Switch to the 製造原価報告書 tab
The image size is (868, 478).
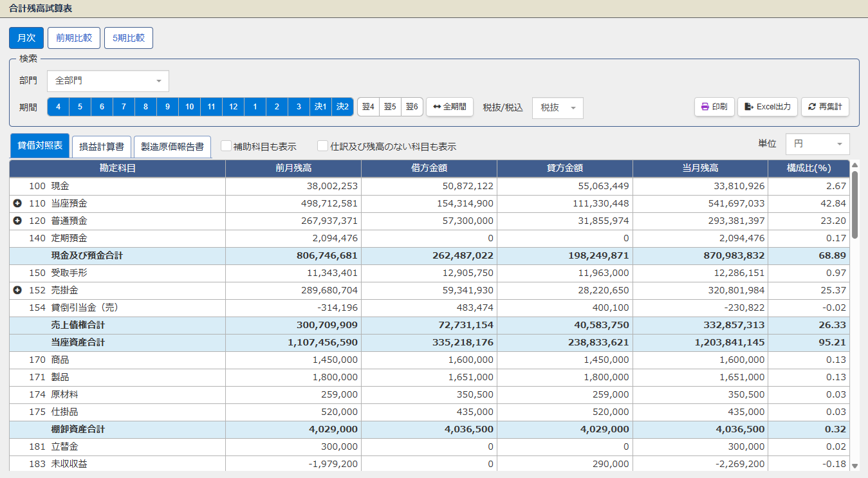click(172, 147)
